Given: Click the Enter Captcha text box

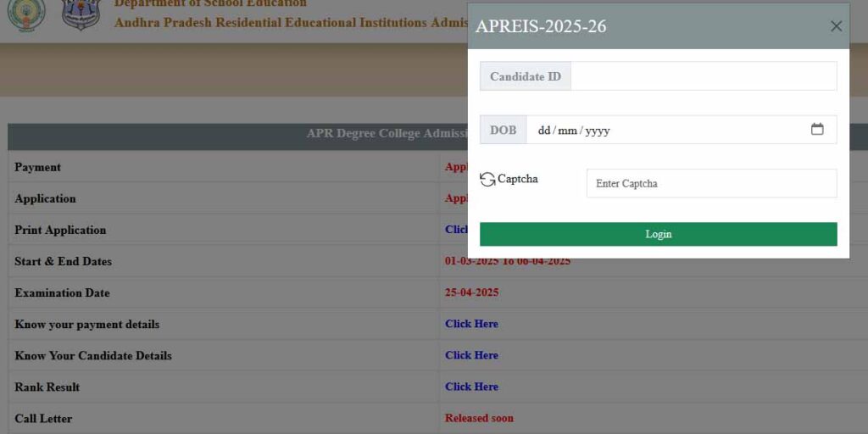Looking at the screenshot, I should (x=712, y=183).
